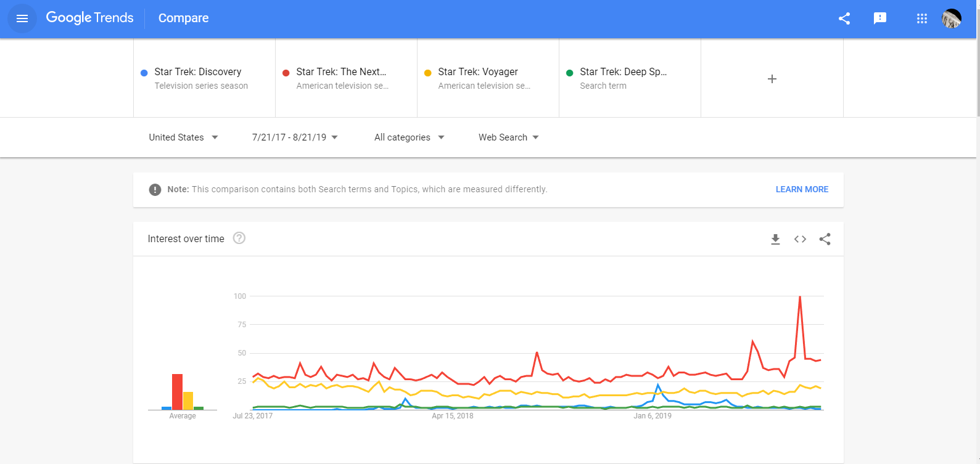Add a comparison term with plus button
The image size is (980, 464).
click(772, 79)
